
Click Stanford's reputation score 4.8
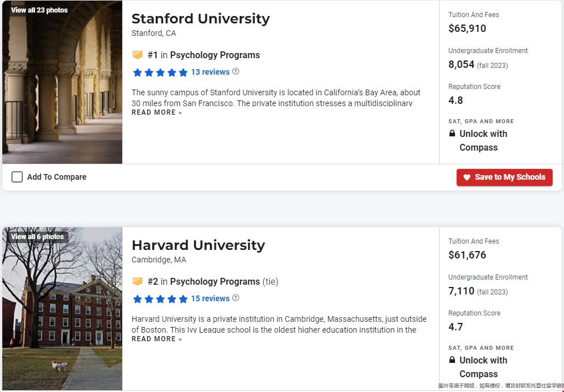456,100
